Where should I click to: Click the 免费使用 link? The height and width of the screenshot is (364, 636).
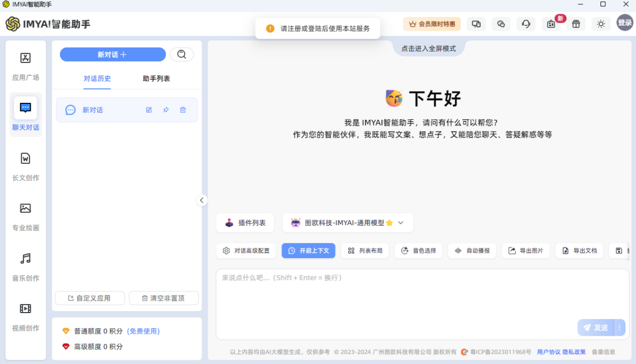coord(143,331)
